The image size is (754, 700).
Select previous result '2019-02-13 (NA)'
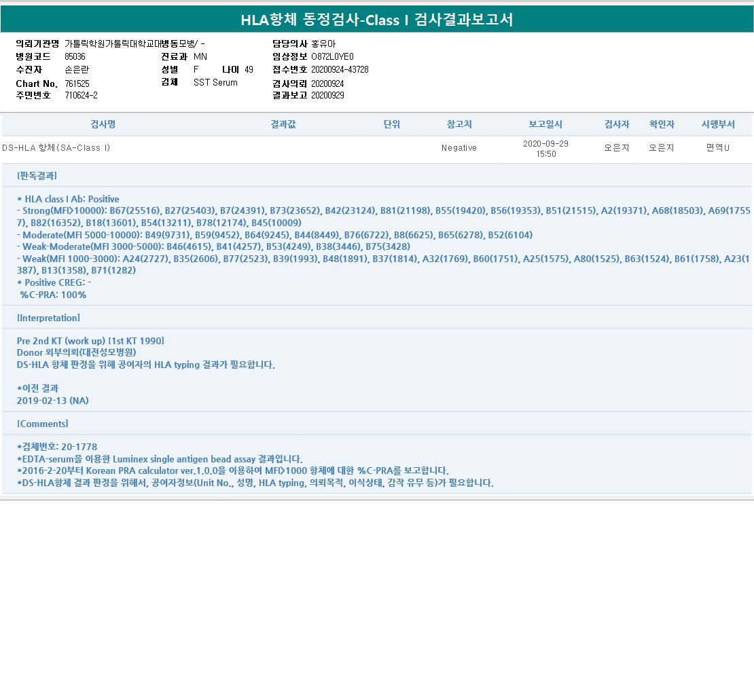pyautogui.click(x=53, y=401)
